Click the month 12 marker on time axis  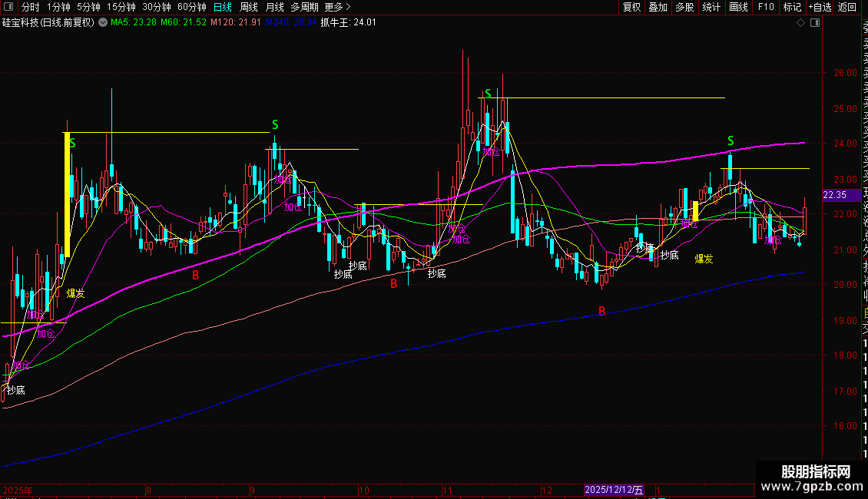click(547, 490)
